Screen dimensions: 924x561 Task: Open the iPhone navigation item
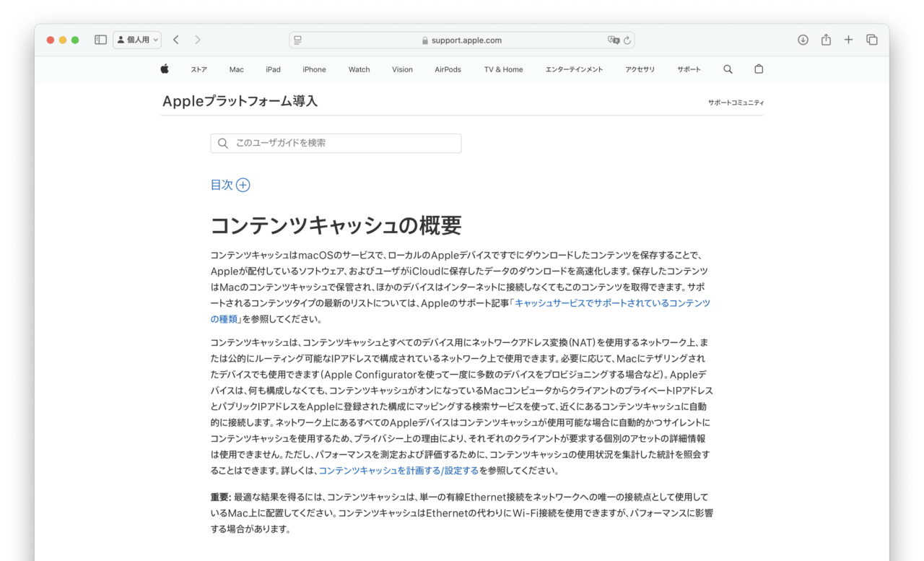pos(314,70)
